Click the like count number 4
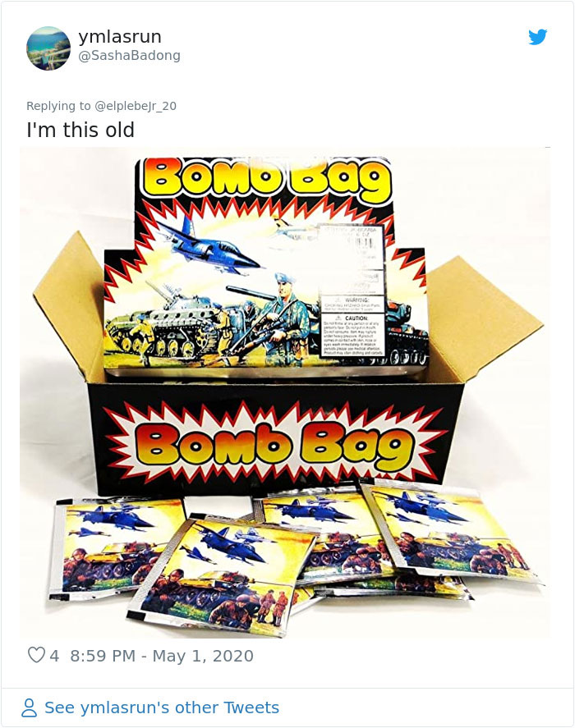The image size is (575, 728). [x=54, y=656]
